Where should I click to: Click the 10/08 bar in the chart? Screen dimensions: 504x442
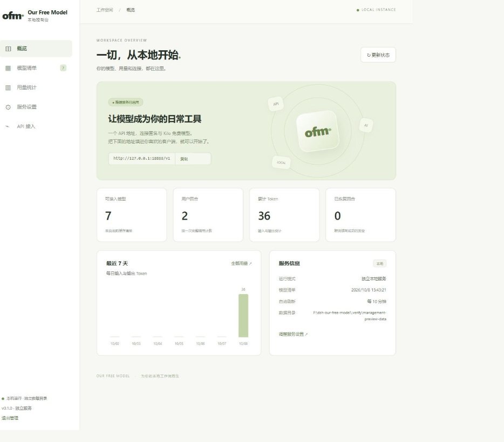pos(243,315)
